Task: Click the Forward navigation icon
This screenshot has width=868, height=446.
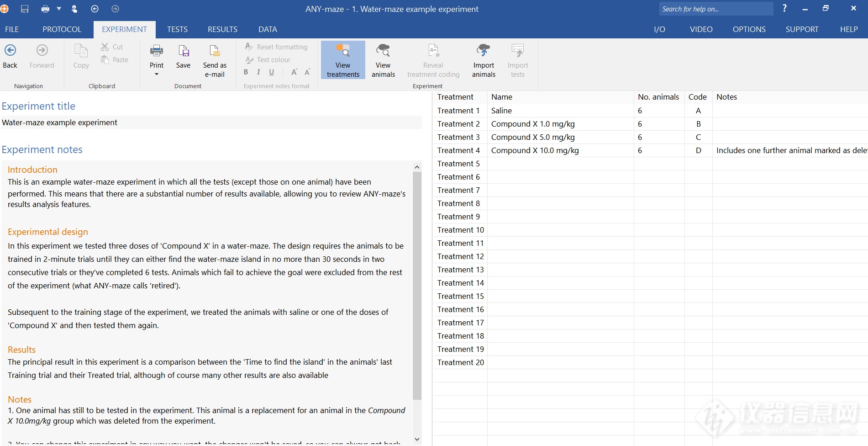Action: pos(42,50)
